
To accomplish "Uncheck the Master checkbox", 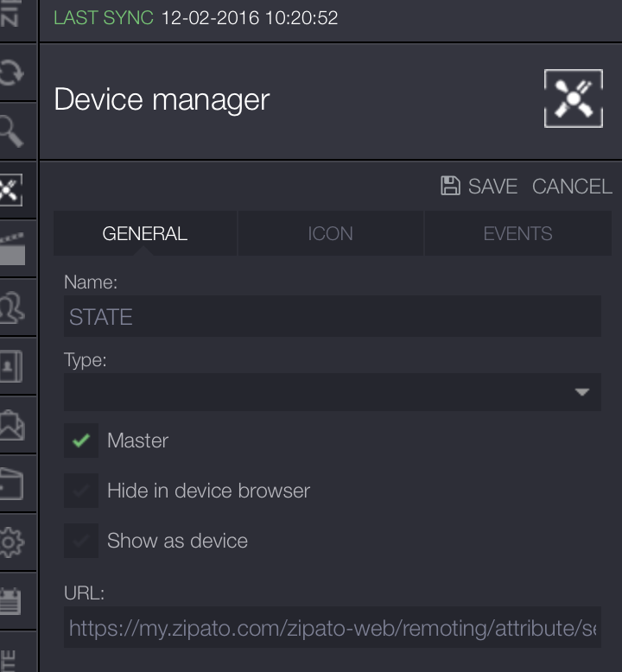I will point(81,441).
